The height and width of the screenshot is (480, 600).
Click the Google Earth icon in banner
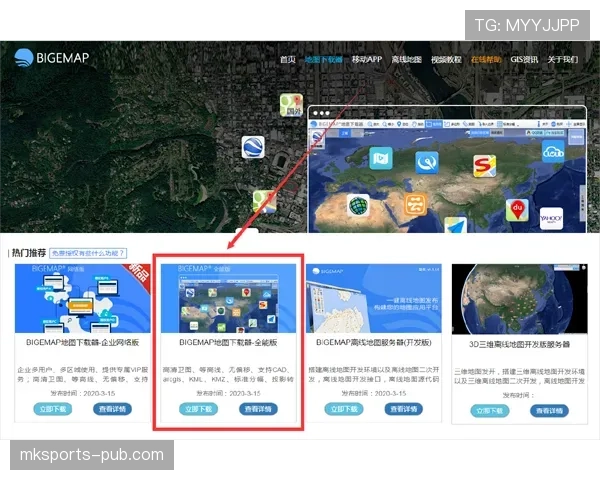(x=253, y=147)
